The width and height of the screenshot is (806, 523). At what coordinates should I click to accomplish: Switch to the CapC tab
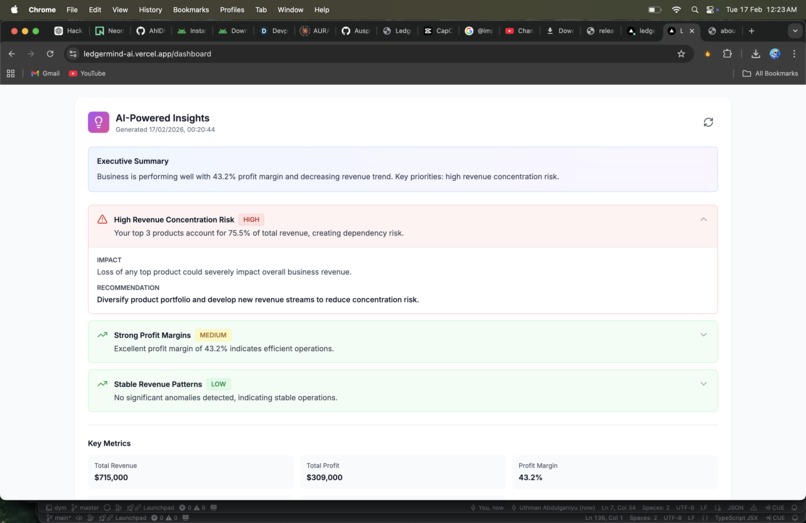(x=437, y=31)
